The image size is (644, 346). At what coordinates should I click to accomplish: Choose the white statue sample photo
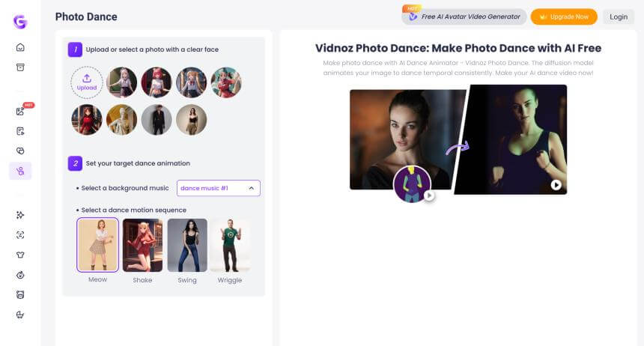(121, 120)
